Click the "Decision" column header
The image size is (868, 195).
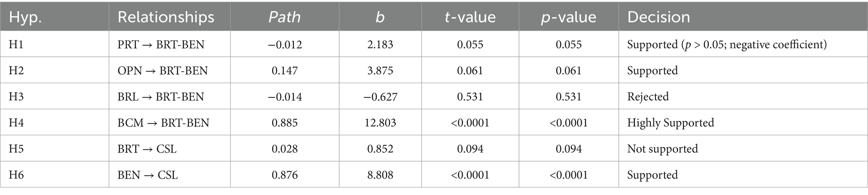(658, 17)
